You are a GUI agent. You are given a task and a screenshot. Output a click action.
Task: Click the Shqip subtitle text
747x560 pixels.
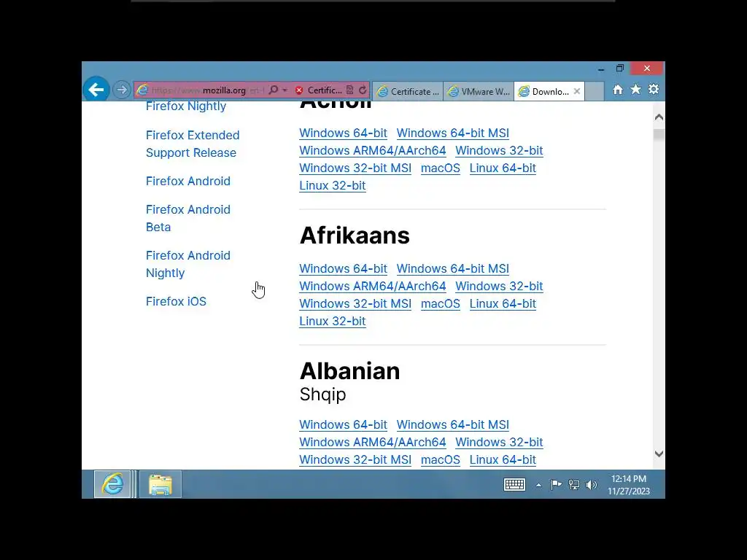click(x=322, y=394)
